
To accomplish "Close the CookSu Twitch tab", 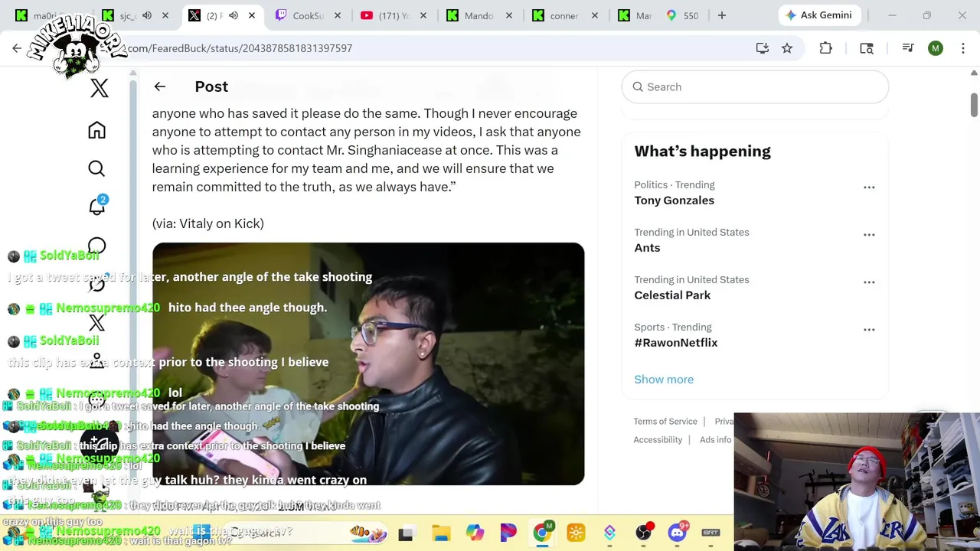I will [337, 15].
